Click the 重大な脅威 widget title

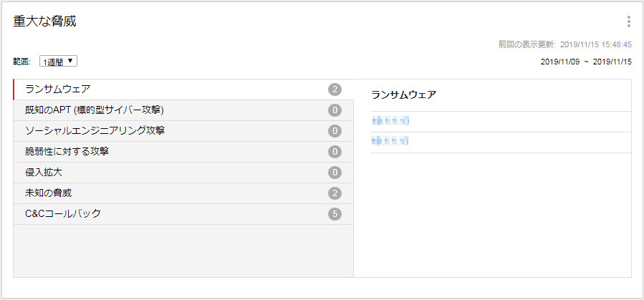44,21
